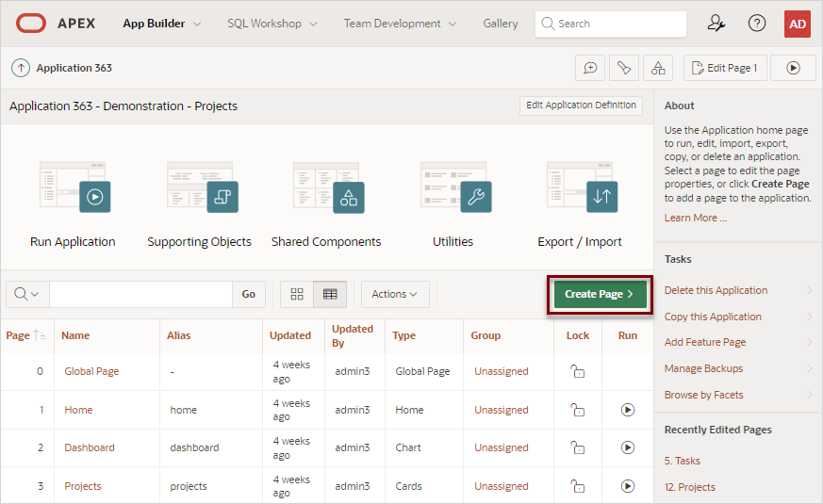Open the Global Page link
Screen dimensions: 823x504
coord(91,371)
